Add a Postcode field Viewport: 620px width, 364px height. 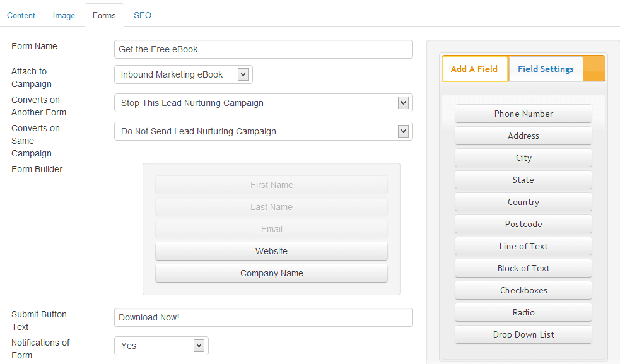point(523,224)
